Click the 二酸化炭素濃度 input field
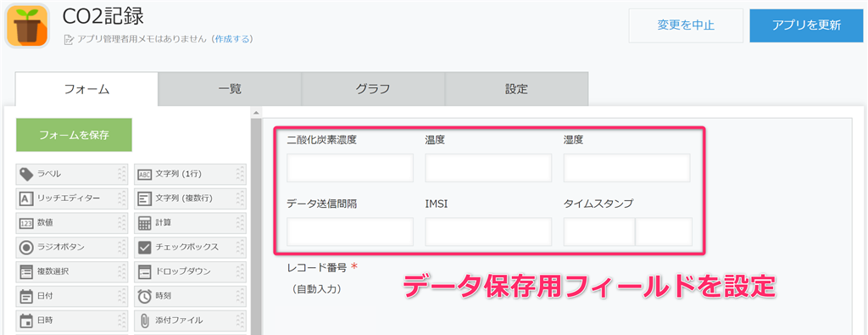The image size is (868, 335). click(350, 168)
